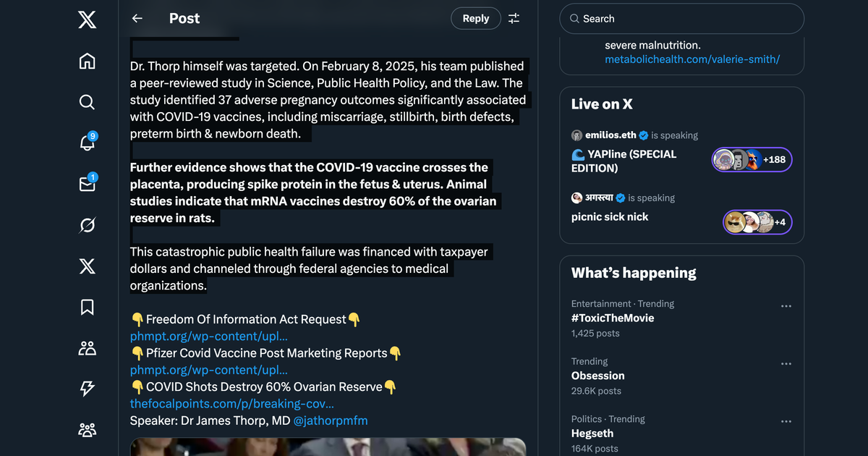
Task: Click the Live on X heading
Action: pyautogui.click(x=602, y=104)
